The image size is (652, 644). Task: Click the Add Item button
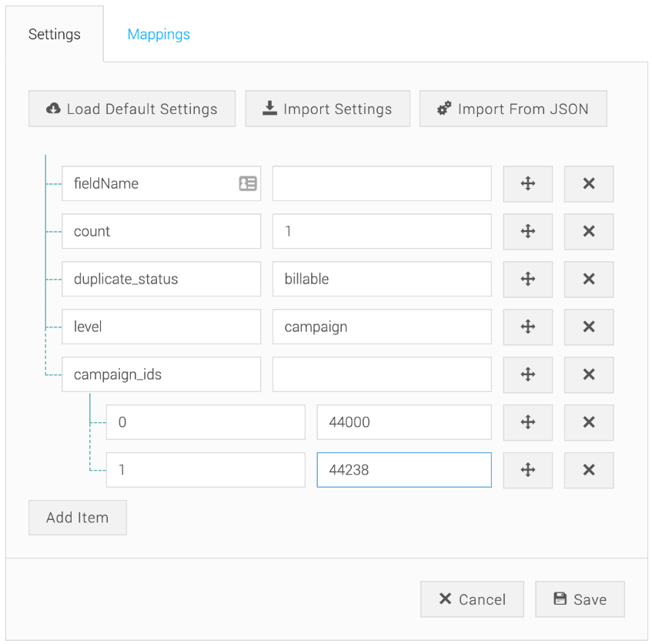tap(77, 517)
